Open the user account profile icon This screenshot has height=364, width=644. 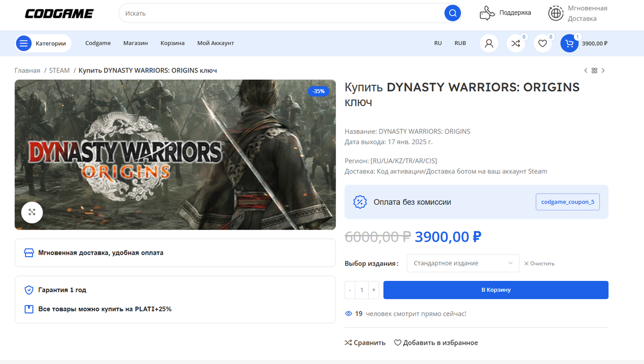click(x=489, y=43)
